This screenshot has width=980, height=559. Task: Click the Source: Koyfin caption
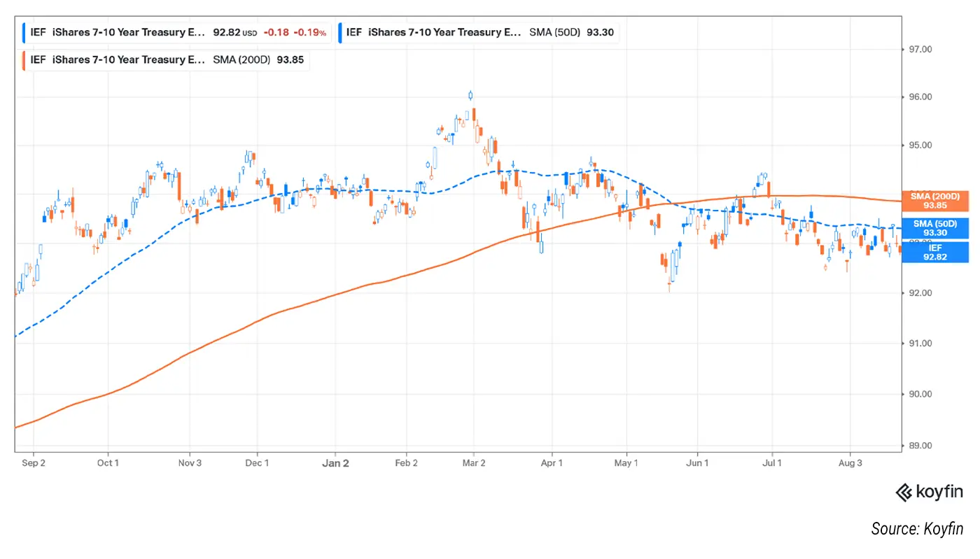tap(917, 529)
